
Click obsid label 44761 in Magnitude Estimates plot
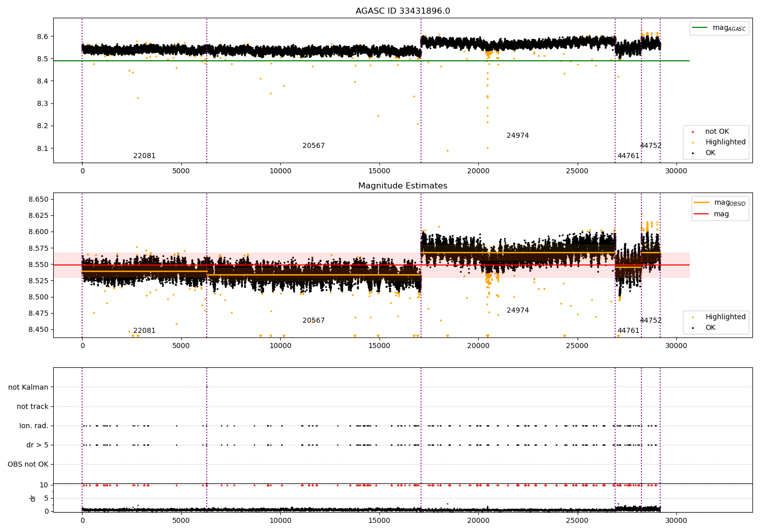pos(628,331)
